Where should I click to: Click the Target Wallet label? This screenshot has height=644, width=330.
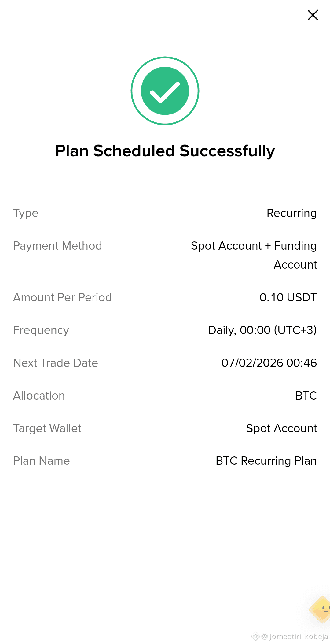[x=47, y=428]
